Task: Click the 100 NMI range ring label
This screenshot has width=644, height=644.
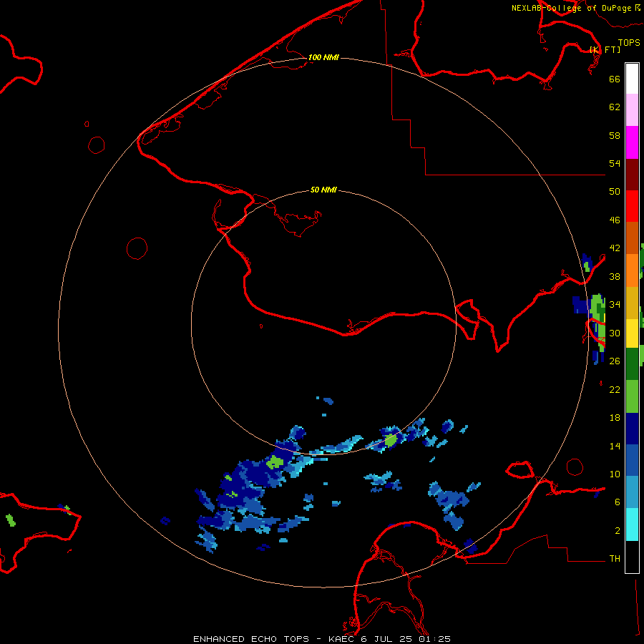Action: (323, 57)
